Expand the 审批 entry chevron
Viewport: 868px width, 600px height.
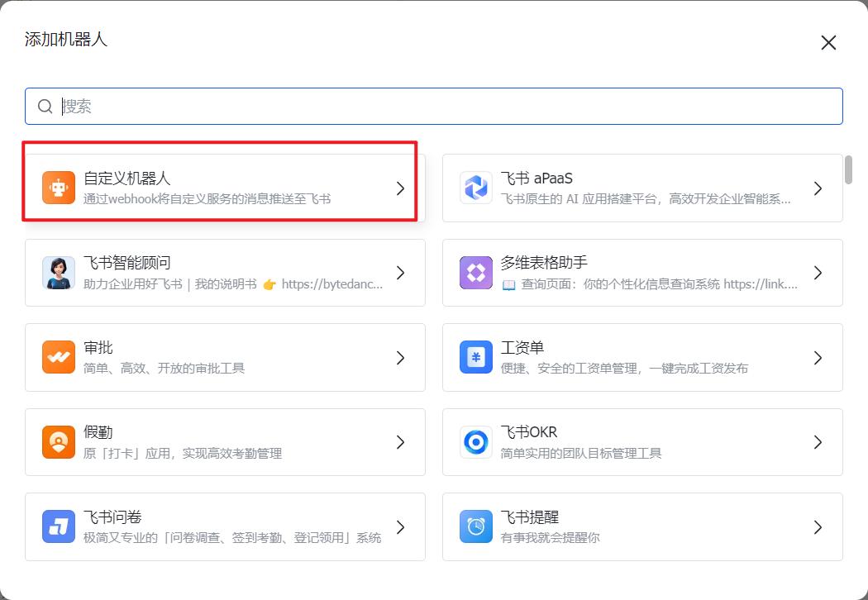point(401,357)
